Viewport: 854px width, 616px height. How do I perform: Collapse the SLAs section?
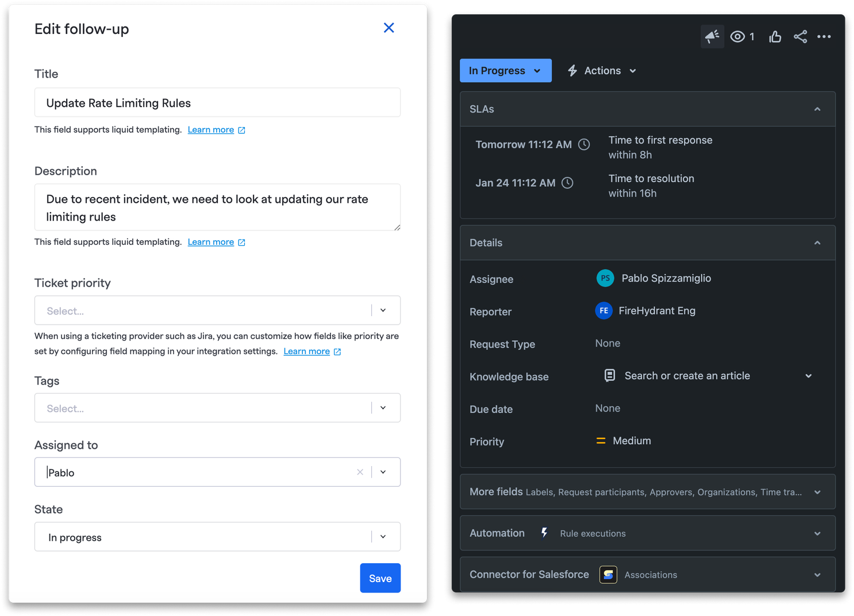817,109
